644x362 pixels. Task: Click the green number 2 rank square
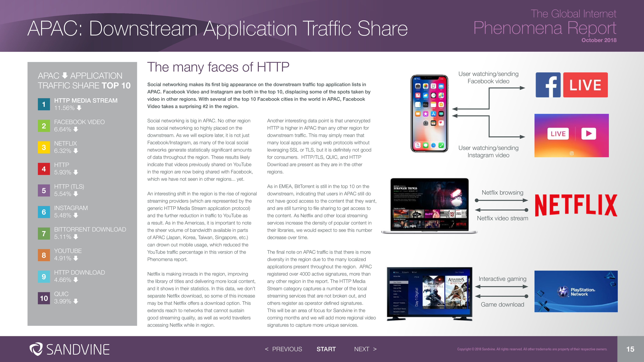point(44,126)
